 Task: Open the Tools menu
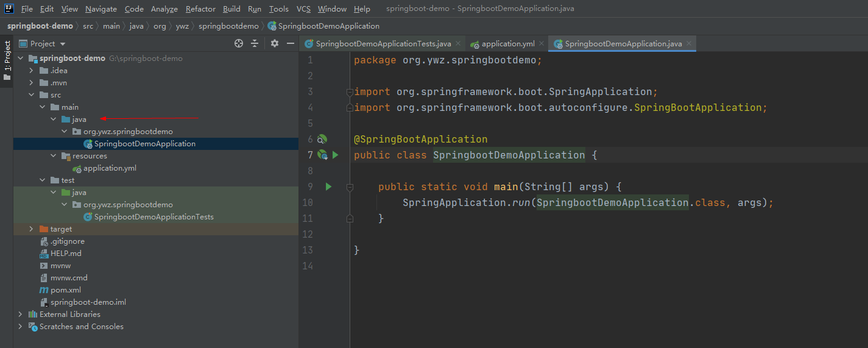(x=279, y=9)
